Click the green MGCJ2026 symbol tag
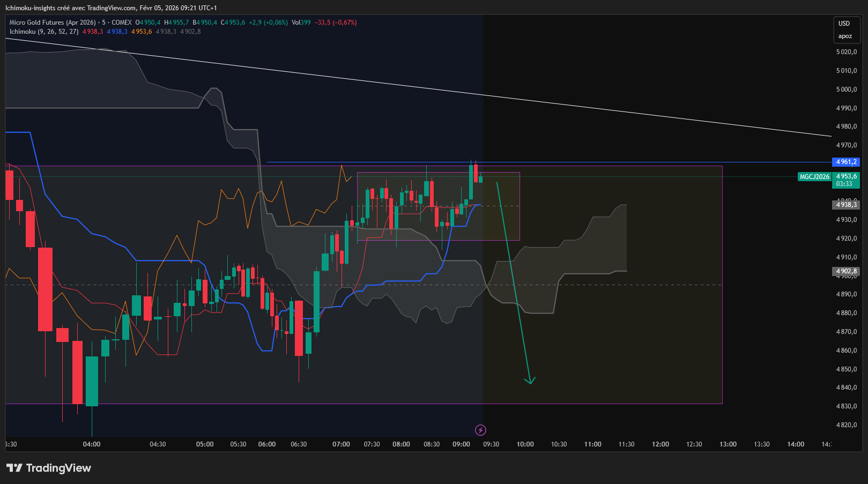 click(x=814, y=177)
